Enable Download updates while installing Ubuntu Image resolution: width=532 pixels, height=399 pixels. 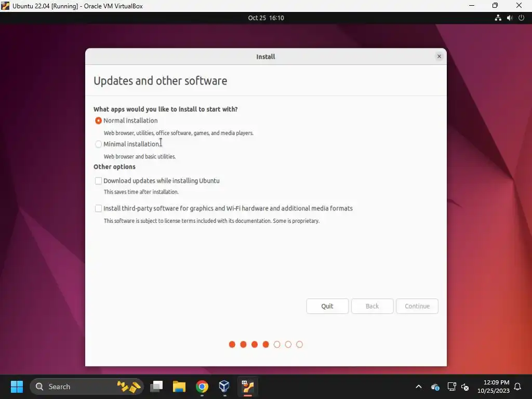pyautogui.click(x=98, y=181)
